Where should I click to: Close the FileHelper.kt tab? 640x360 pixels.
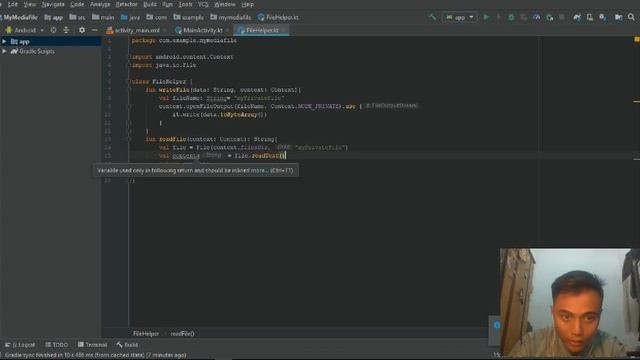284,30
